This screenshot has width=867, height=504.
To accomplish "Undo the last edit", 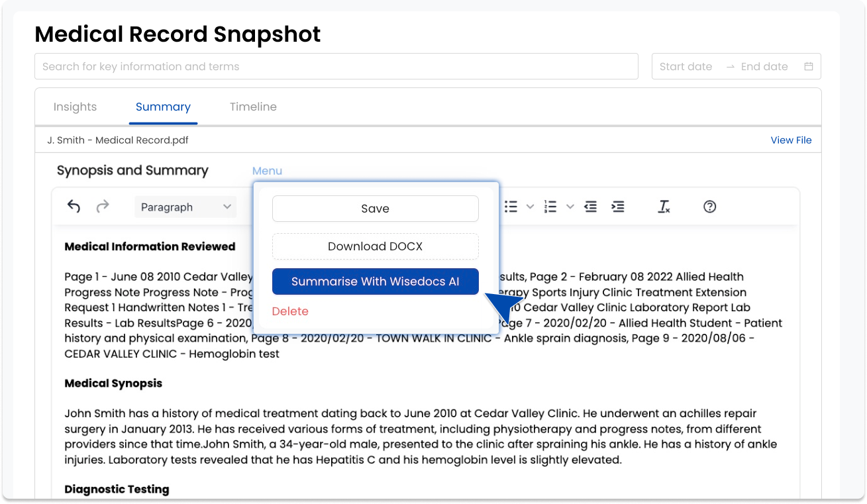I will 74,207.
